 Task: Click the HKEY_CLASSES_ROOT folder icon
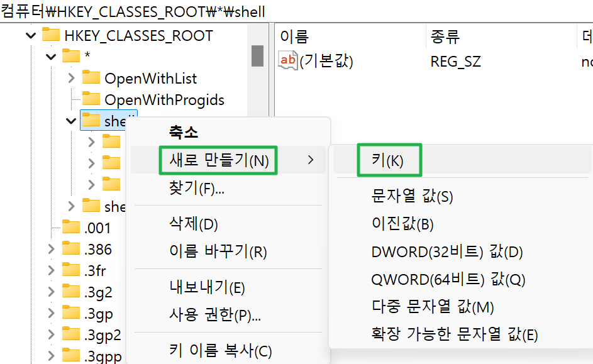click(x=50, y=35)
